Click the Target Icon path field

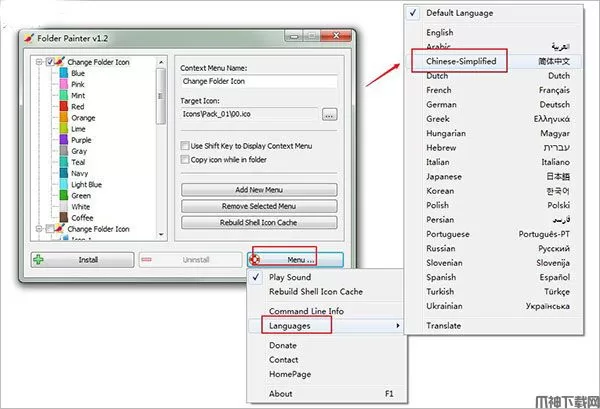[249, 114]
